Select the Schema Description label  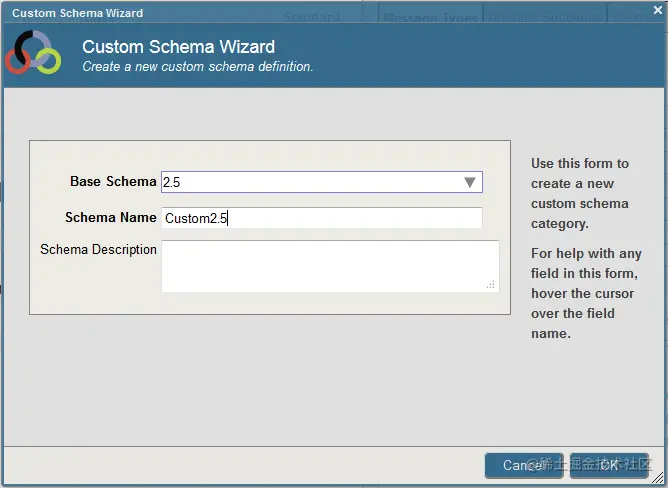98,249
